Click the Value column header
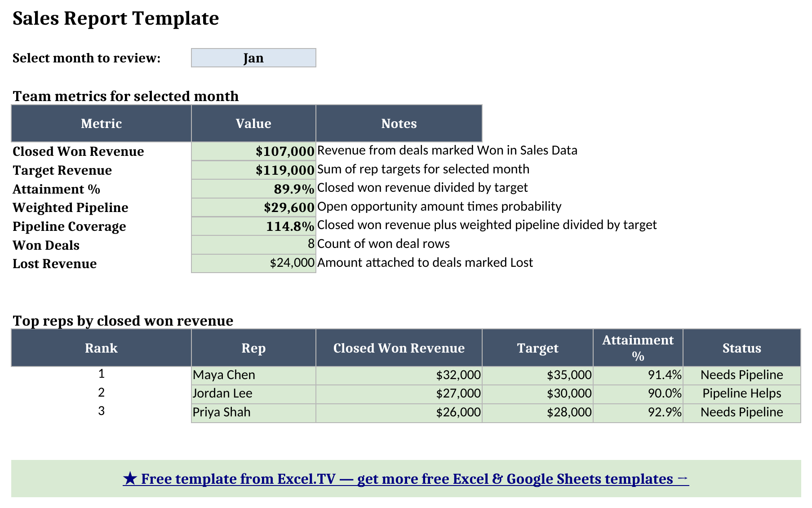Viewport: 812px width, 508px height. point(253,124)
